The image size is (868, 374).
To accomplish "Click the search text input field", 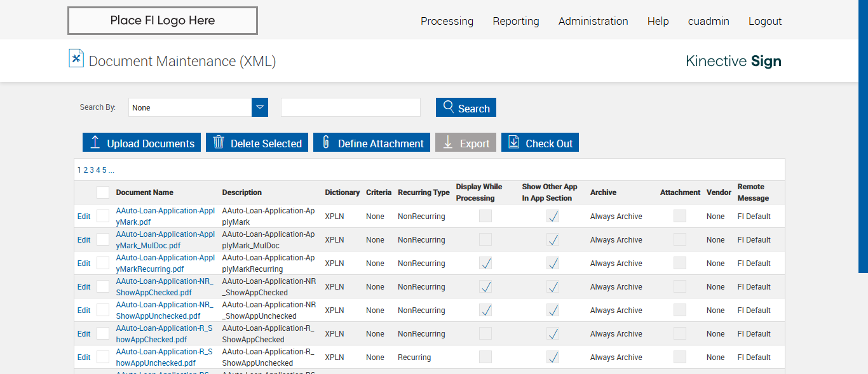I will pos(351,107).
